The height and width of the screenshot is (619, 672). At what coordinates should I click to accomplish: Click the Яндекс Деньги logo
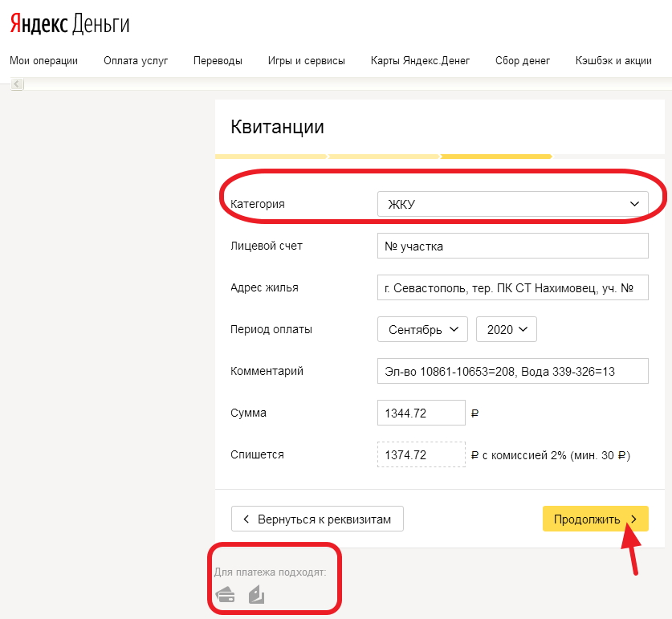(x=70, y=24)
